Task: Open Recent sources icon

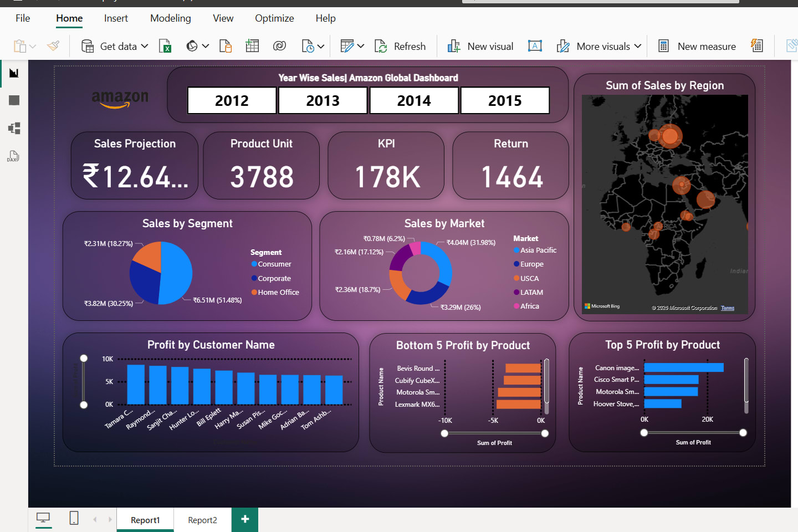Action: point(308,46)
